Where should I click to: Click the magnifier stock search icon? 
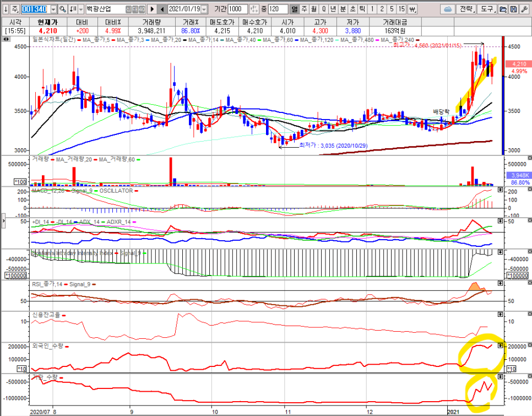[x=63, y=9]
